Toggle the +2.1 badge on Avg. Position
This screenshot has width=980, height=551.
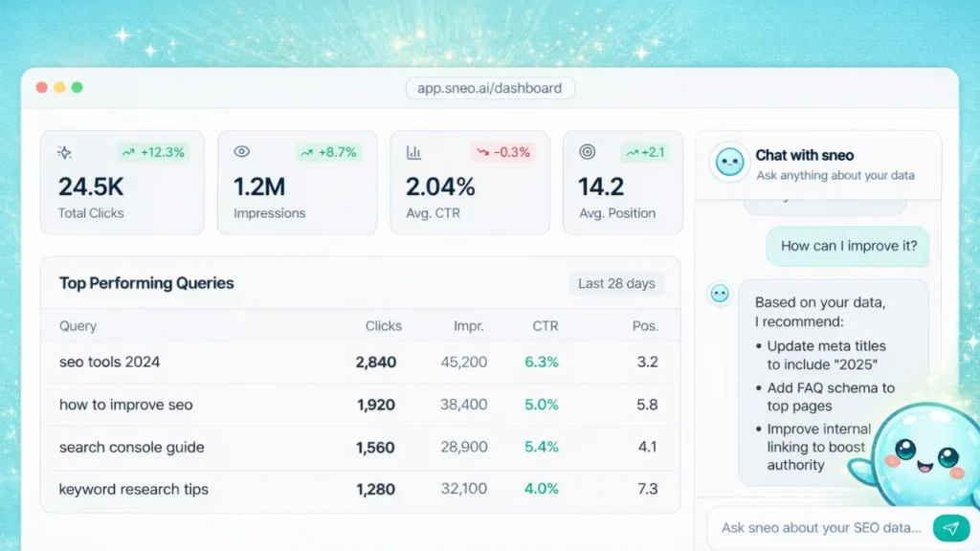click(x=644, y=151)
